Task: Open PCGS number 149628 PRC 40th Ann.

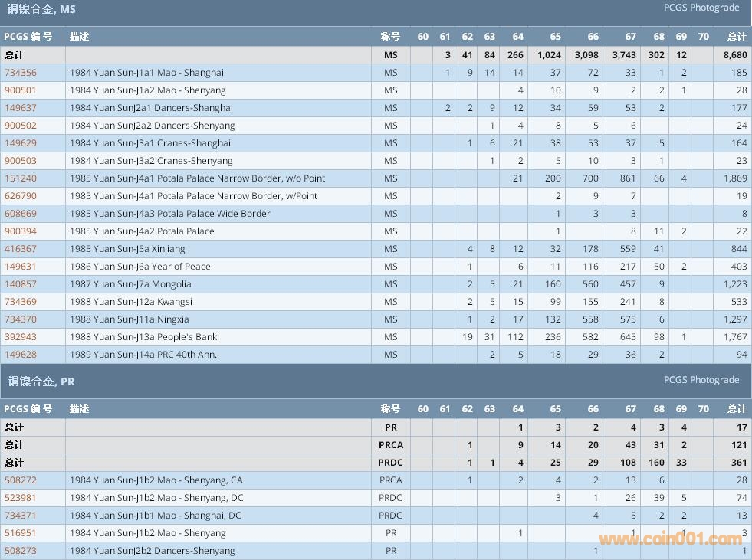Action: [21, 355]
